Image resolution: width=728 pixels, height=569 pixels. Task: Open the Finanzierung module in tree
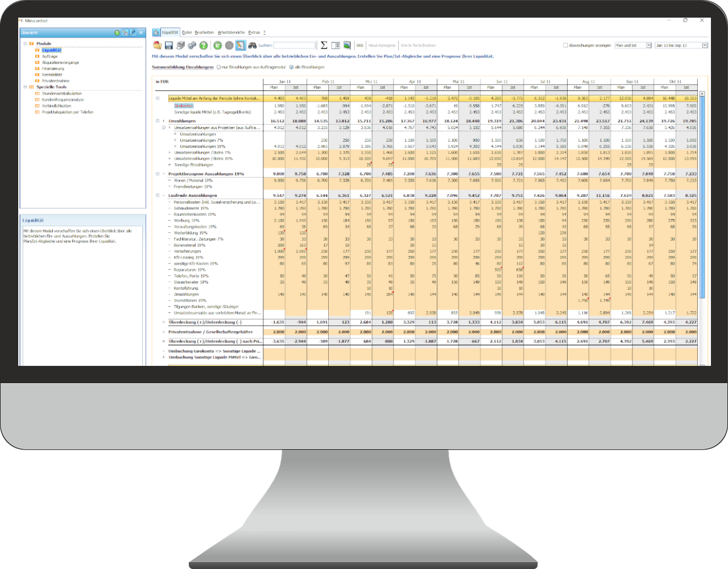pos(53,69)
